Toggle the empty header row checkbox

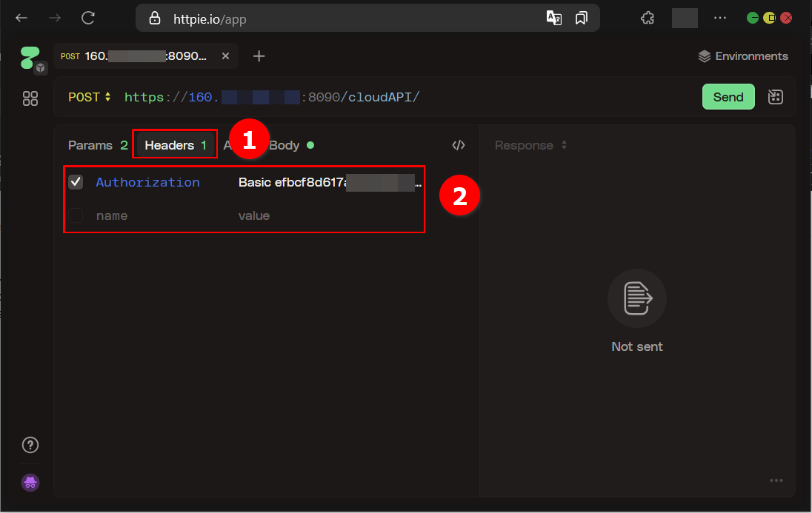point(76,215)
